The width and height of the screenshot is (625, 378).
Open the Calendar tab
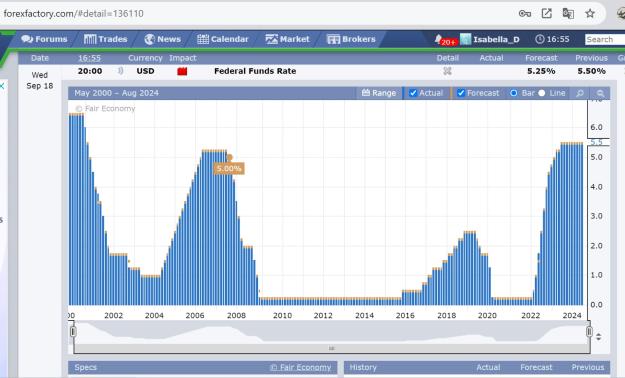(x=222, y=39)
